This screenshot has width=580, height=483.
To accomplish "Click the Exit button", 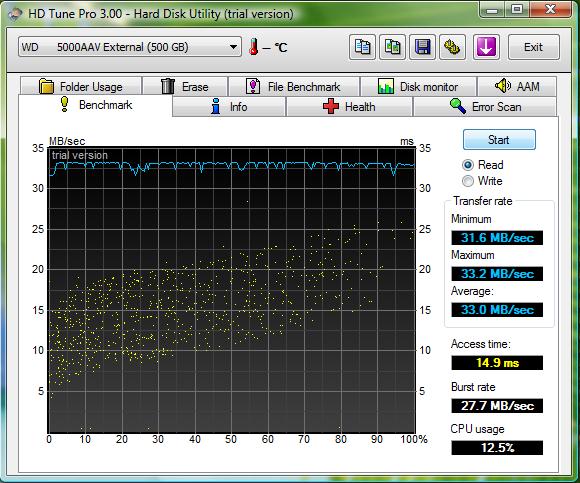I will tap(533, 47).
